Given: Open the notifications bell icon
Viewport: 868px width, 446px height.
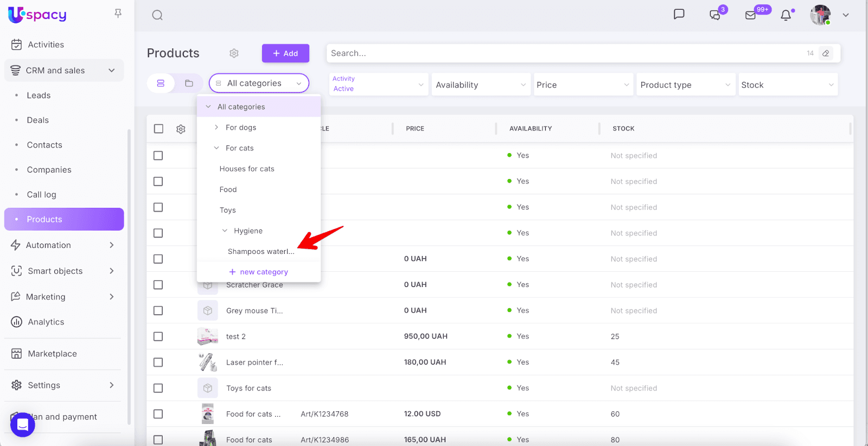Looking at the screenshot, I should [786, 15].
